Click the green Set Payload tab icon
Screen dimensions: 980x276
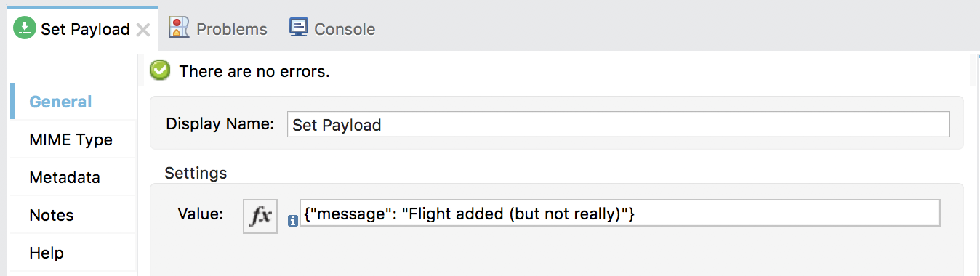pyautogui.click(x=25, y=28)
